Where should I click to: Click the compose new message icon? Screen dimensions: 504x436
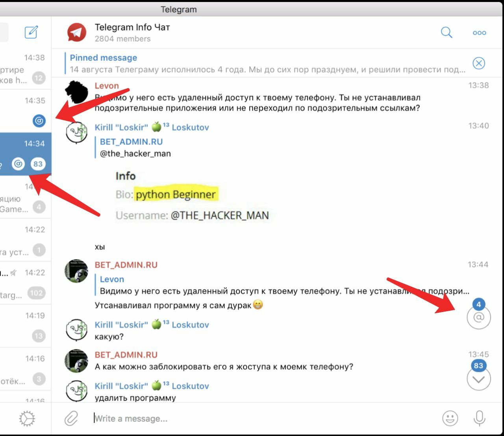(x=31, y=32)
